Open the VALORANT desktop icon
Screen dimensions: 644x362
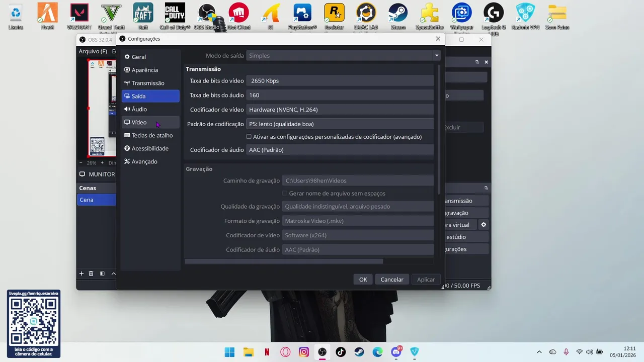(79, 17)
